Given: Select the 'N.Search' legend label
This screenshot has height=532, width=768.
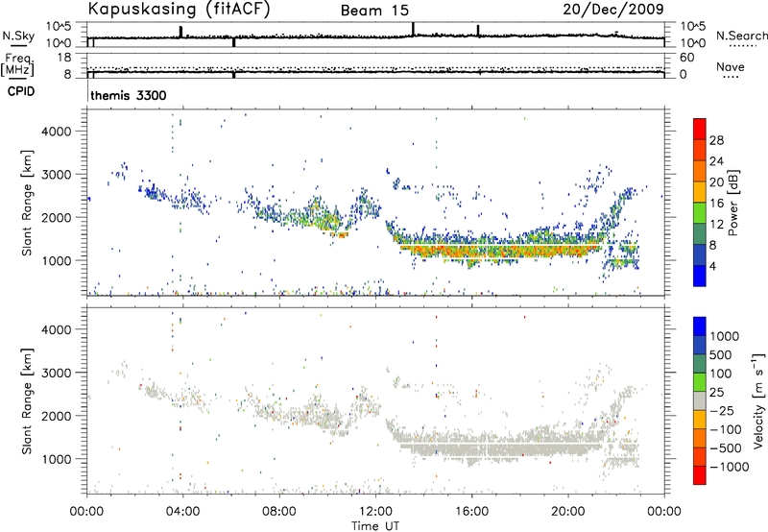Looking at the screenshot, I should (742, 36).
